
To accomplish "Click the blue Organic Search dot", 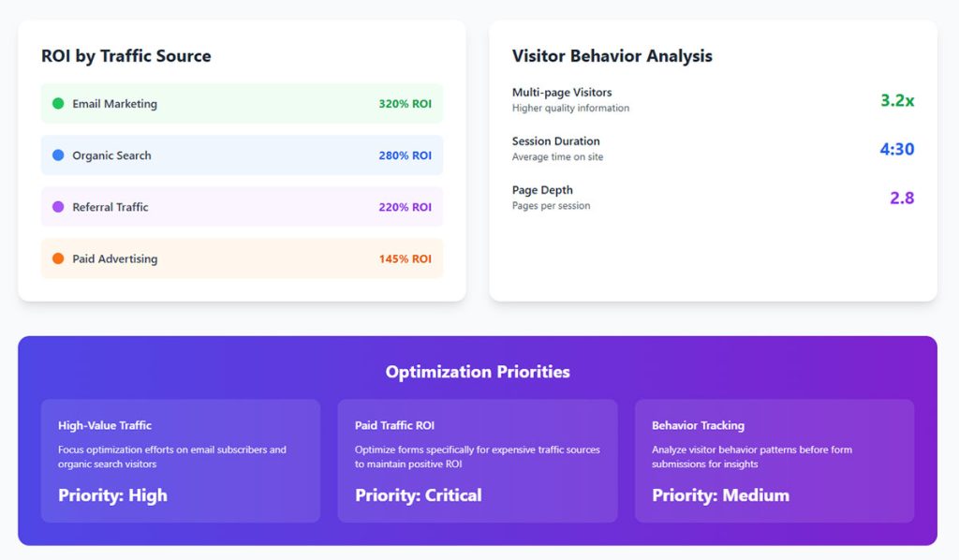I will [58, 155].
